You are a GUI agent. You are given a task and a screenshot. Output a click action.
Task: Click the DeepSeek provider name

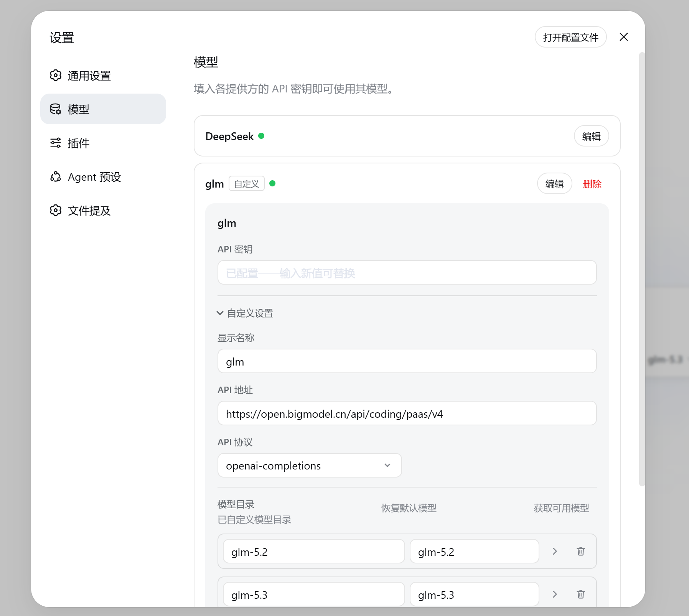(x=229, y=136)
